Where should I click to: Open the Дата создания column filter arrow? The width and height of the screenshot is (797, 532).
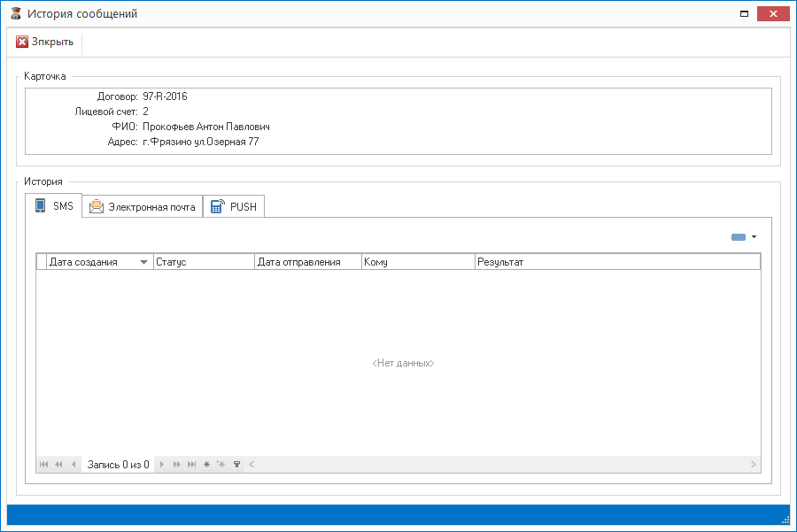[143, 262]
